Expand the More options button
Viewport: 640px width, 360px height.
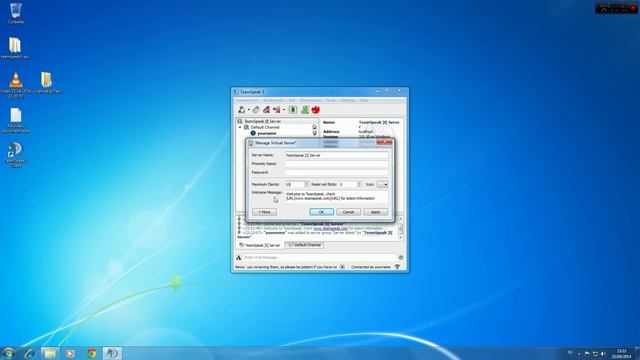(x=264, y=212)
